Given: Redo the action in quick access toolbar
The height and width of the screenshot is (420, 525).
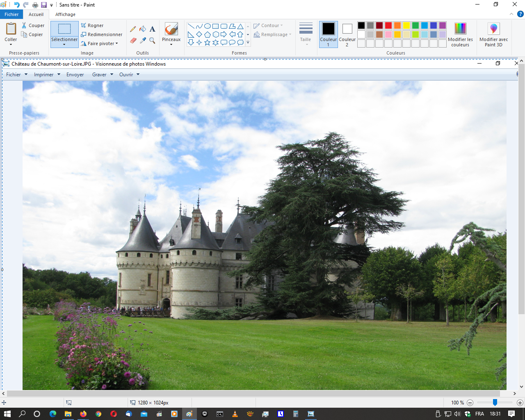Looking at the screenshot, I should coord(26,5).
